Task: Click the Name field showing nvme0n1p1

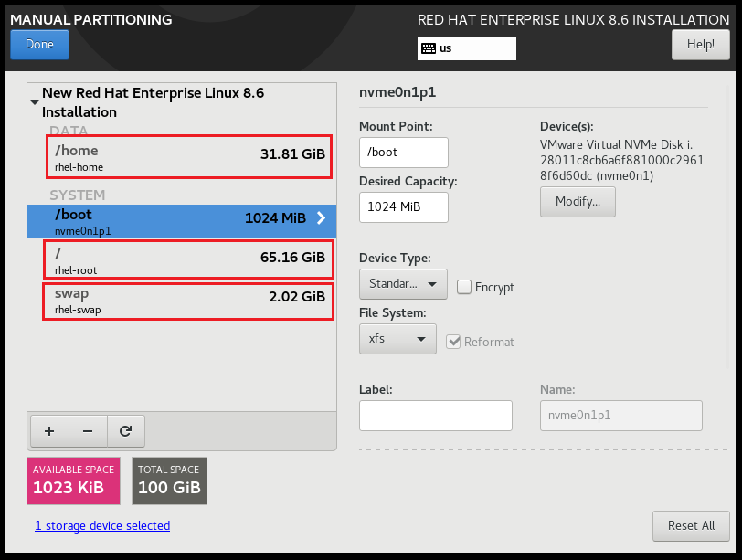Action: (620, 416)
